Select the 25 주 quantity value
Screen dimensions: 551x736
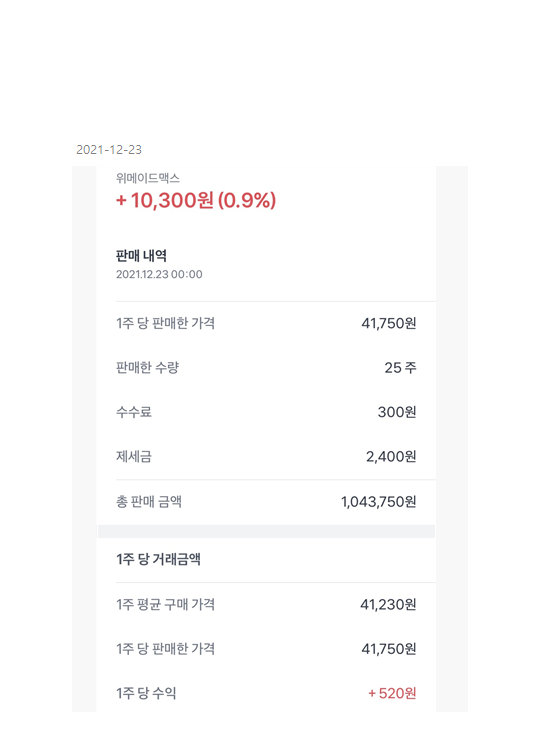pyautogui.click(x=400, y=368)
